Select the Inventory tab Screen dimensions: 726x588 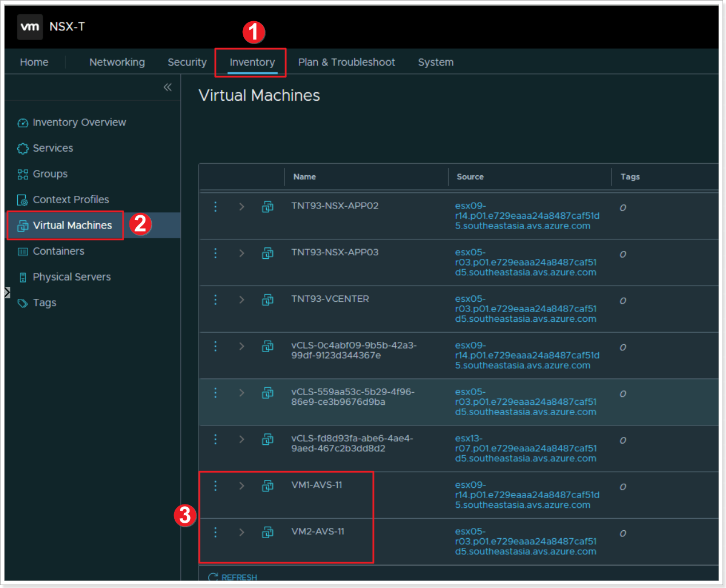coord(252,62)
